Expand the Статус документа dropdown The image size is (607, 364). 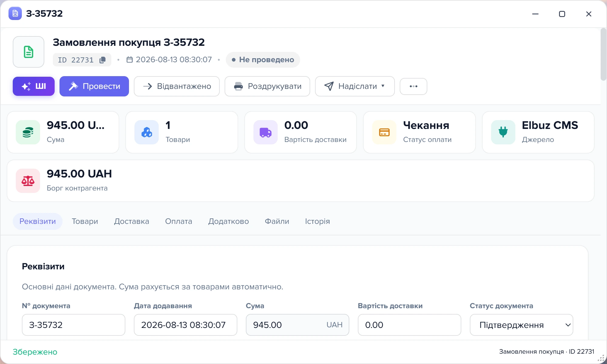point(521,325)
